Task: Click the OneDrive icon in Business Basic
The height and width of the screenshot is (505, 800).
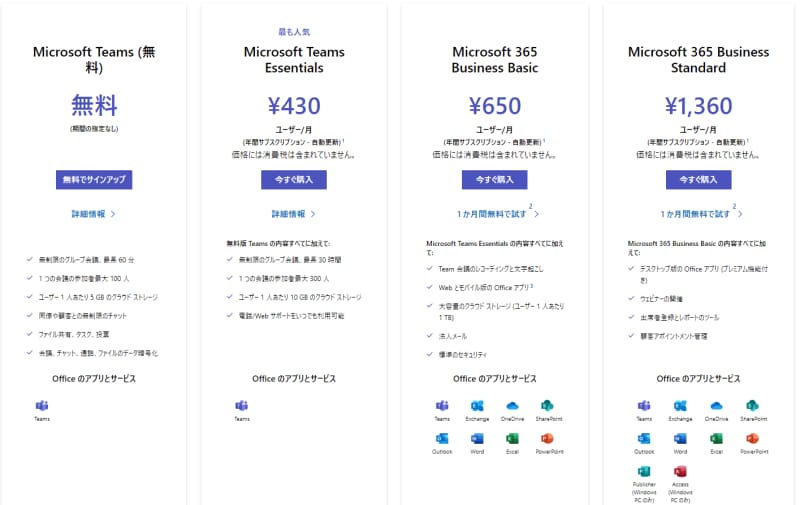Action: click(x=512, y=405)
